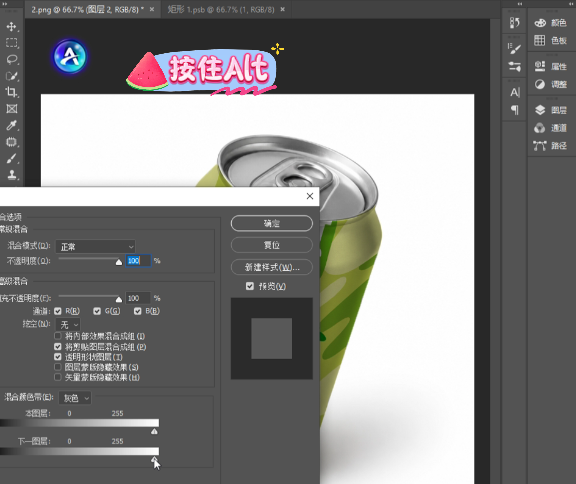Select the Eyedropper tool
This screenshot has width=576, height=484.
(x=11, y=125)
